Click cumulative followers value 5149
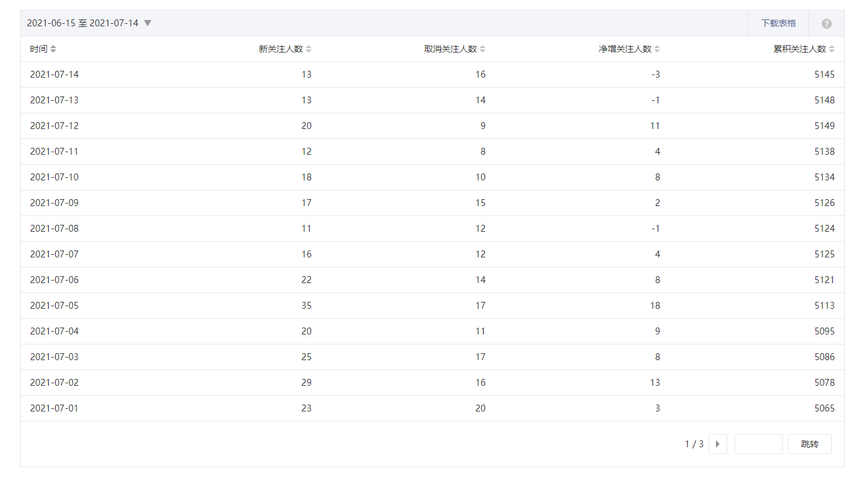The height and width of the screenshot is (481, 868). (824, 126)
